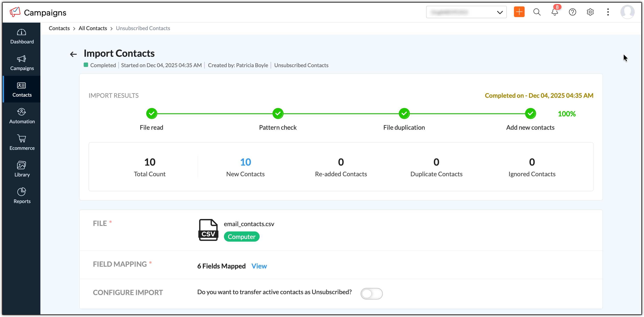Navigate to All Contacts breadcrumb
Screen dimensions: 644x317
click(x=93, y=28)
